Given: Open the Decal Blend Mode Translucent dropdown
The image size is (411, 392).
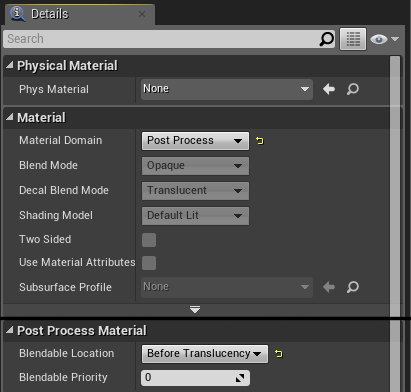Looking at the screenshot, I should tap(195, 191).
